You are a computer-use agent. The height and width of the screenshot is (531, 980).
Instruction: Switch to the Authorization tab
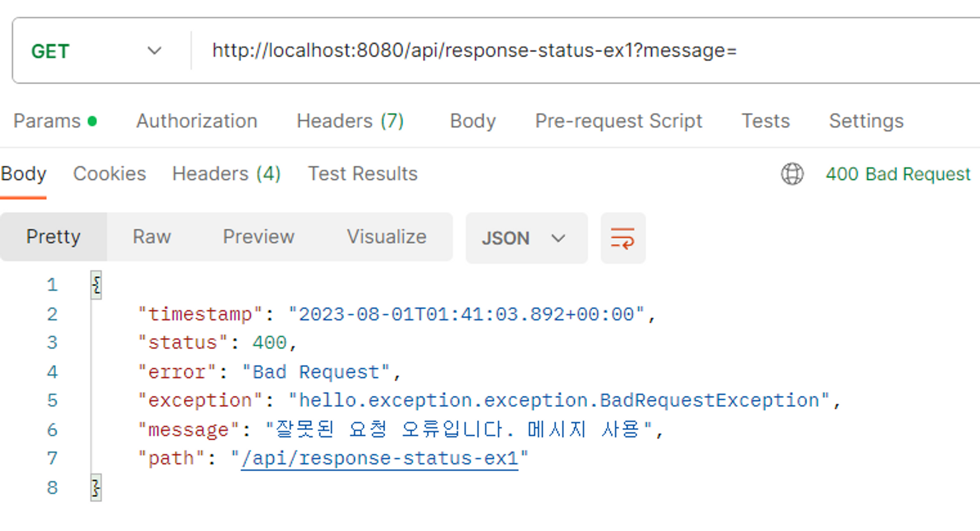tap(196, 121)
